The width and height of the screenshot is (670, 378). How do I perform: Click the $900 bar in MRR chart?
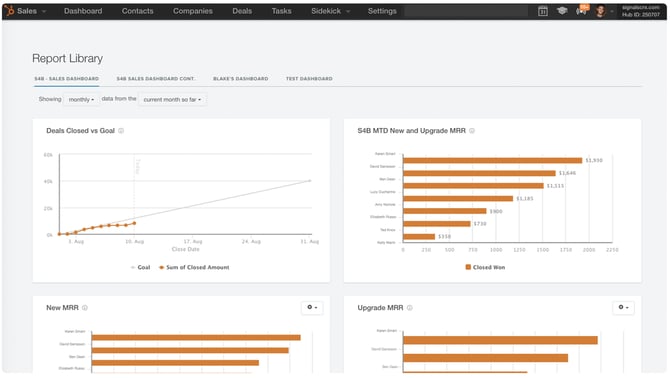pos(444,211)
